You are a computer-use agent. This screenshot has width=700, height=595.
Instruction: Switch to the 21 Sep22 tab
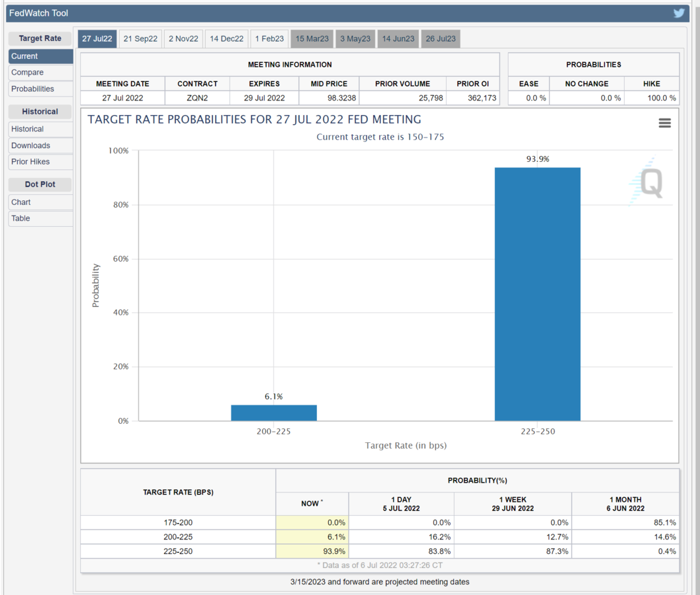140,39
